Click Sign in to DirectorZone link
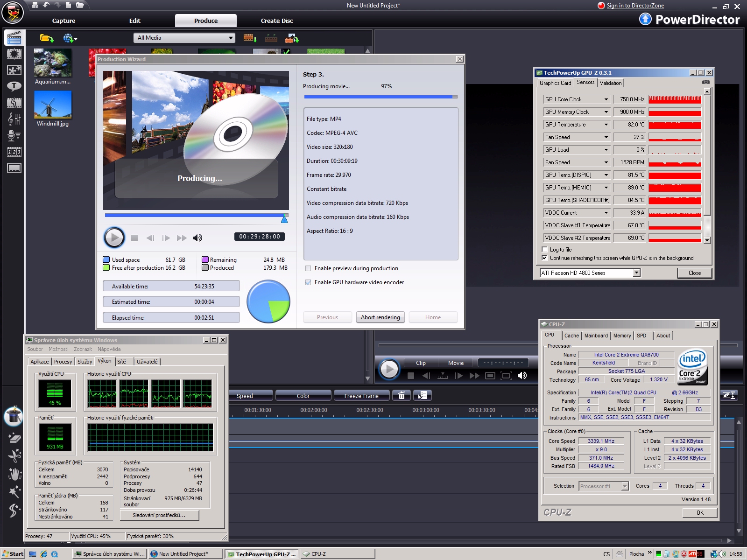 635,6
